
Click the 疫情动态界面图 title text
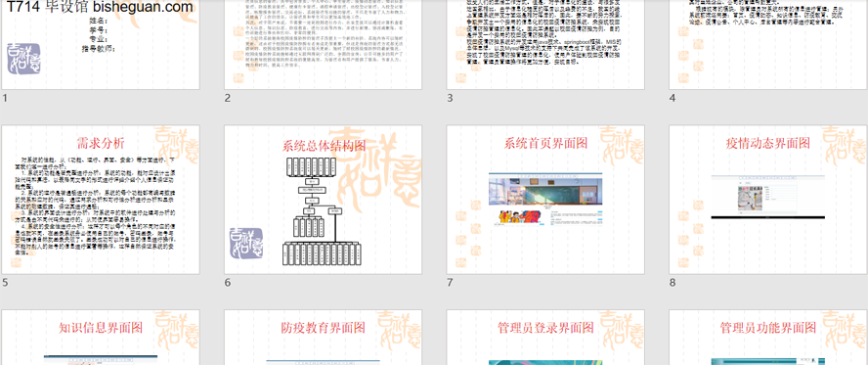click(x=768, y=143)
